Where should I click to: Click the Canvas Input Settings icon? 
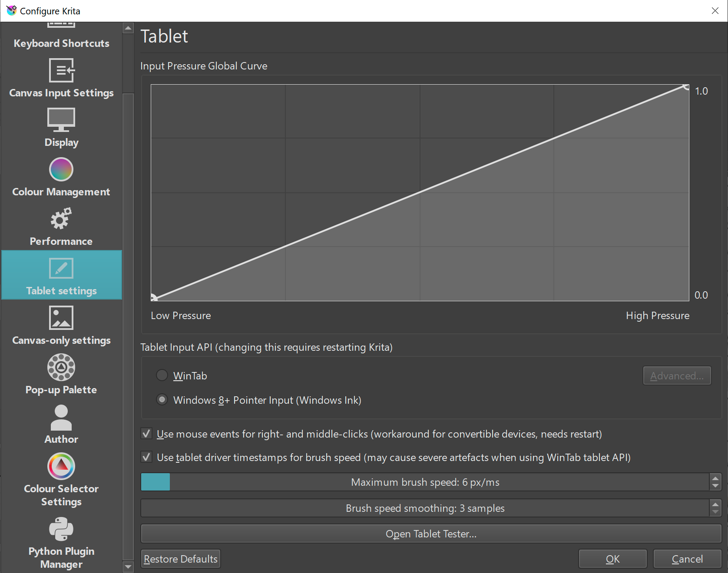coord(61,70)
